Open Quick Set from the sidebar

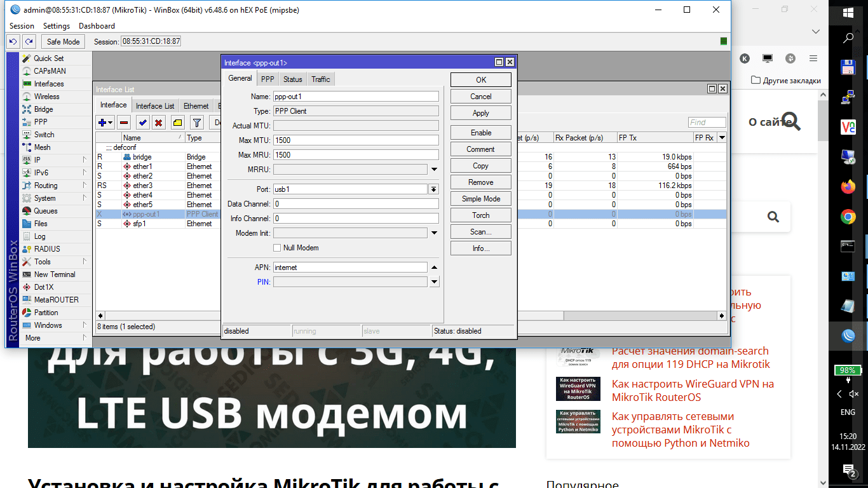(48, 58)
